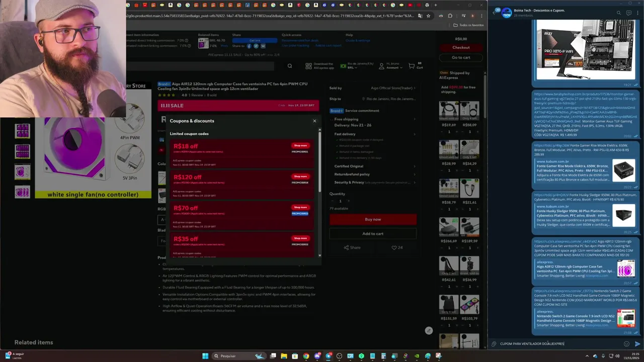Expand the Security & Privacy row

click(373, 182)
